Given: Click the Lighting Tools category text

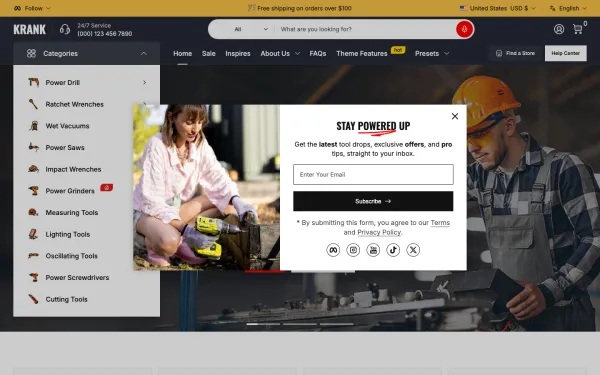Looking at the screenshot, I should (67, 234).
